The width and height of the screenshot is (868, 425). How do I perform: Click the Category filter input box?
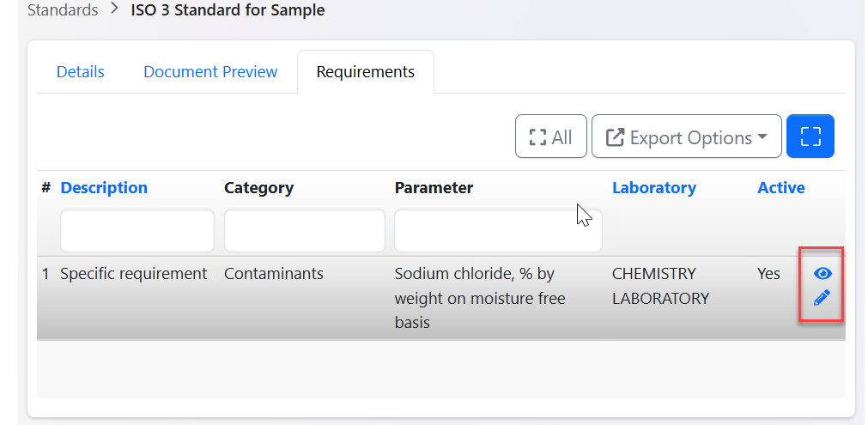(304, 231)
